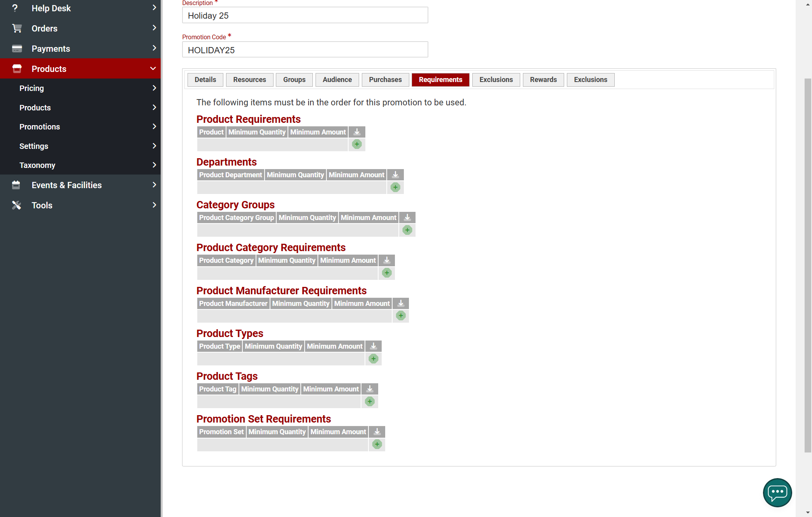This screenshot has height=517, width=812.
Task: Click the Description input field
Action: [x=305, y=15]
